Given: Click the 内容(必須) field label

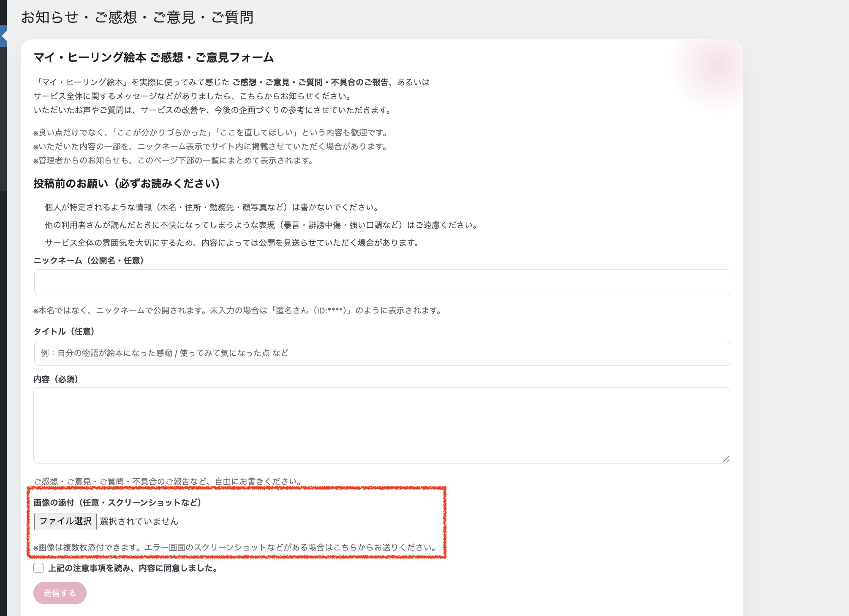Looking at the screenshot, I should (56, 379).
